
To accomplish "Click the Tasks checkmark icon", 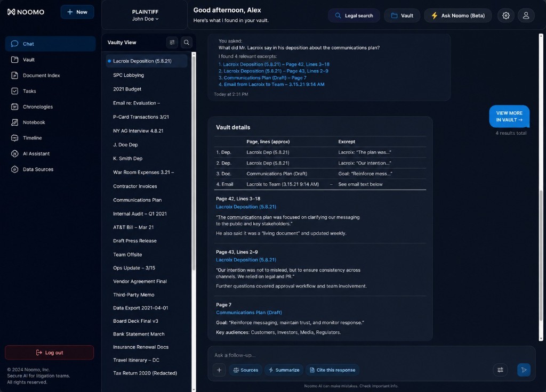I will coord(14,91).
